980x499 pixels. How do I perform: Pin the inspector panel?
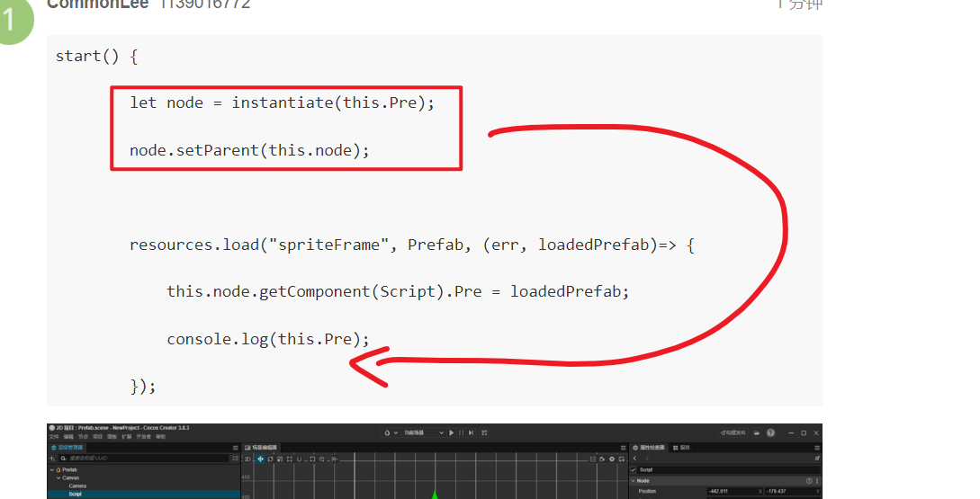817,458
